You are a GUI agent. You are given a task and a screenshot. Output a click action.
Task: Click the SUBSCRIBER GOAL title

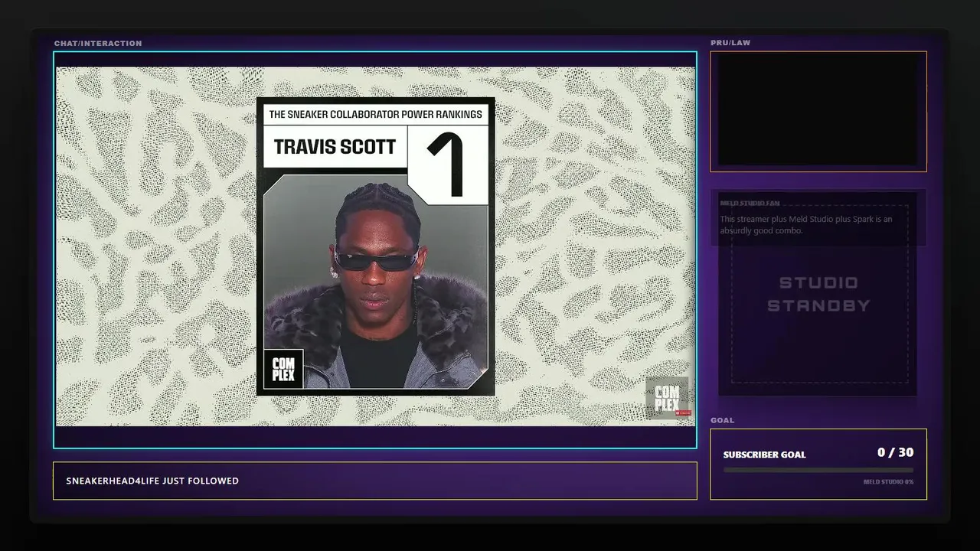coord(765,455)
